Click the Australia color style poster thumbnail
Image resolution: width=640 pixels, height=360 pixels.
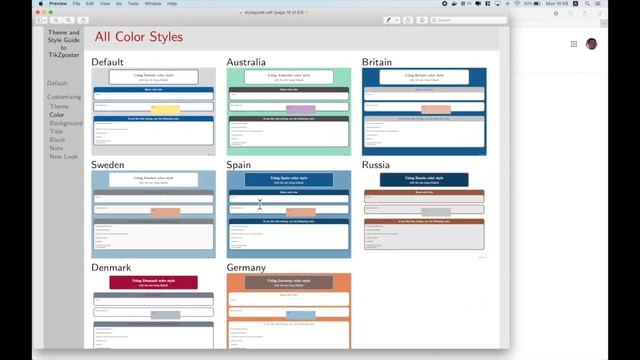click(x=289, y=111)
